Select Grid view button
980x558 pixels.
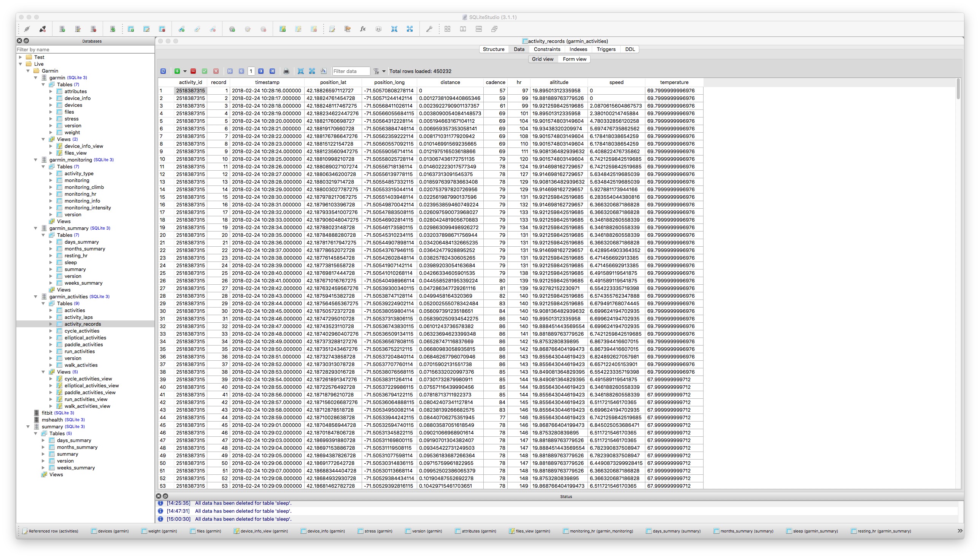[x=543, y=59]
